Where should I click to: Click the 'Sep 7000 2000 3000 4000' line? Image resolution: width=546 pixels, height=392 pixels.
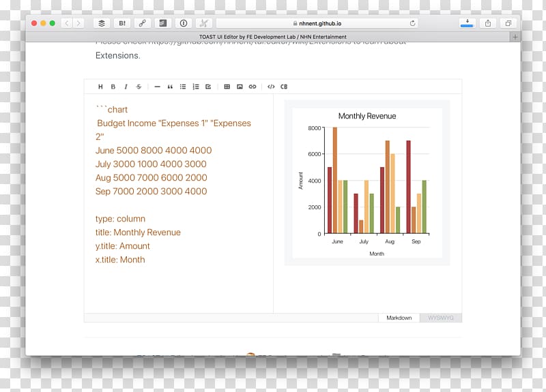(x=151, y=192)
